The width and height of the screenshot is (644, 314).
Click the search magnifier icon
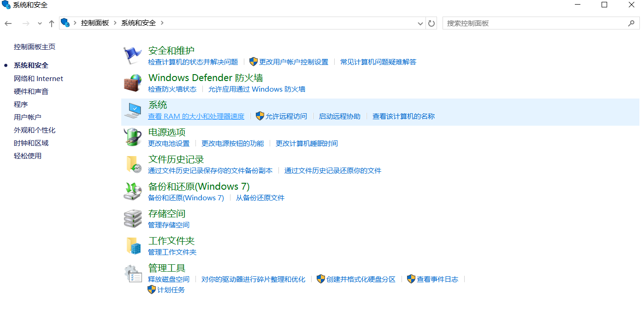pyautogui.click(x=631, y=23)
